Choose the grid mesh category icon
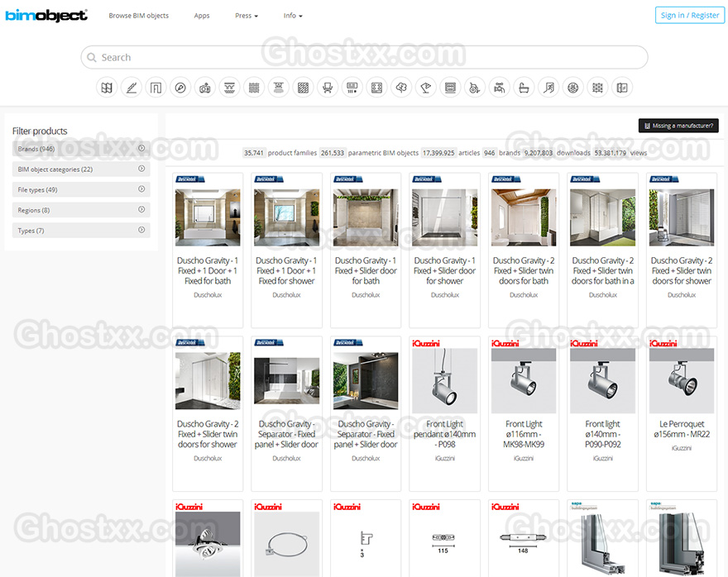Image resolution: width=728 pixels, height=577 pixels. click(x=254, y=88)
